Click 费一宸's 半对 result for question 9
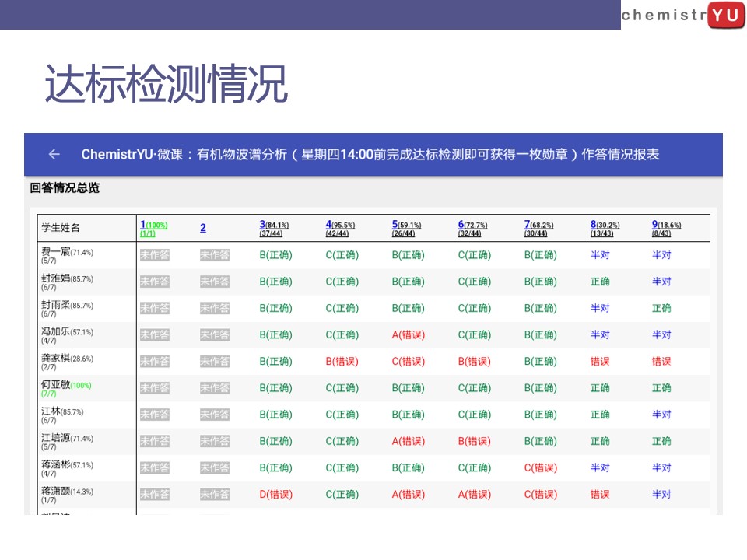This screenshot has width=747, height=560. [x=661, y=255]
